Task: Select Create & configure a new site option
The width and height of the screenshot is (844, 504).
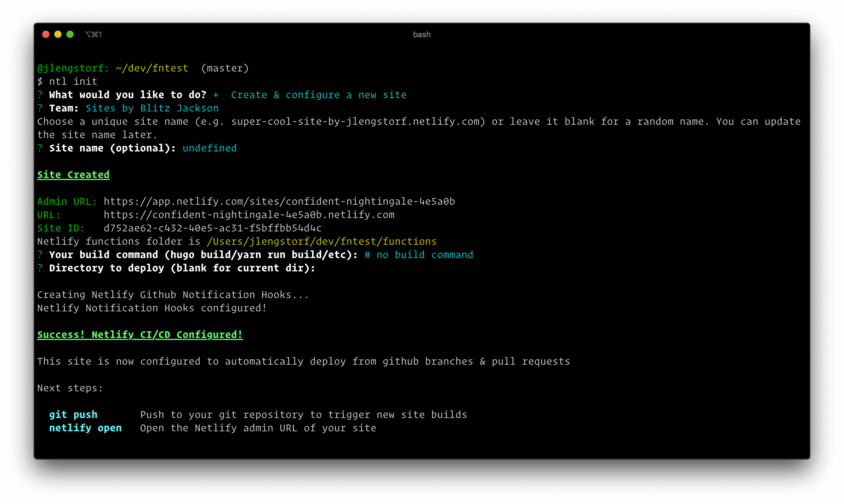Action: pos(319,94)
